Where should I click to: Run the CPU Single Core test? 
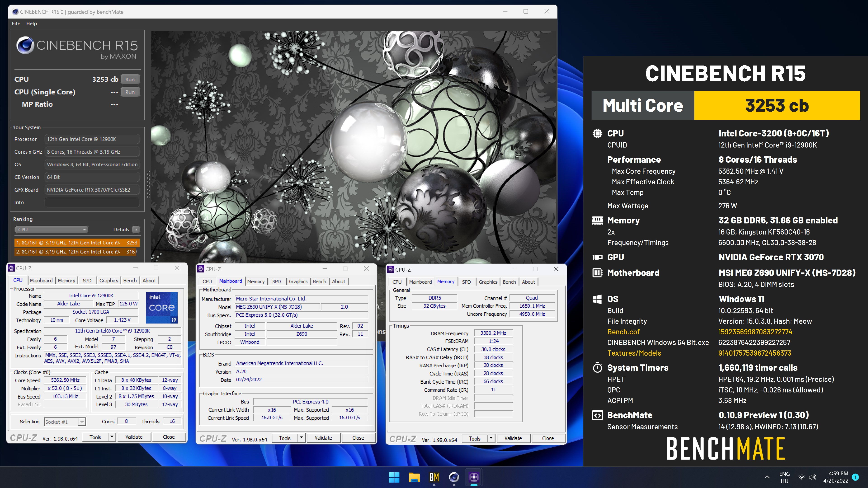click(x=130, y=92)
